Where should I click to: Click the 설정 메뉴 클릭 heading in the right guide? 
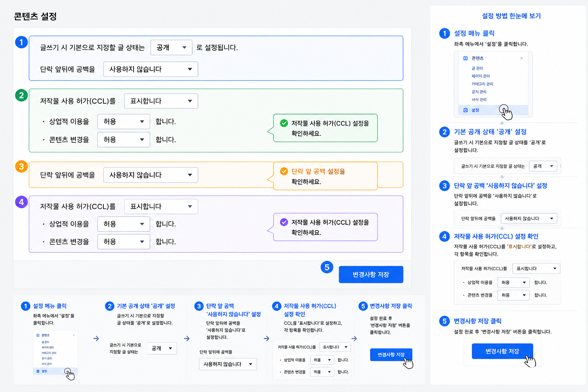click(474, 33)
